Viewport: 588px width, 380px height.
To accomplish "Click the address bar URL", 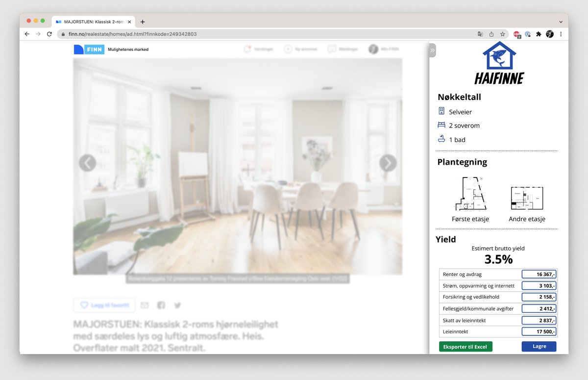I will 132,34.
